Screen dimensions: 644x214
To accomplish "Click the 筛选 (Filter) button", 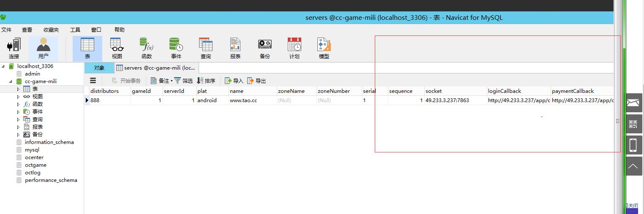I will click(x=183, y=81).
